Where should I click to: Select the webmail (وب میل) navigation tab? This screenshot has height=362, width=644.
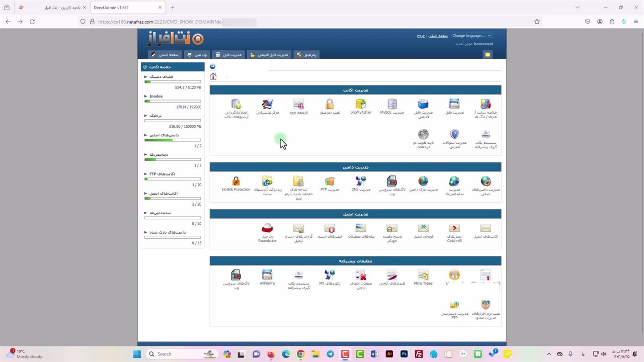pyautogui.click(x=197, y=55)
